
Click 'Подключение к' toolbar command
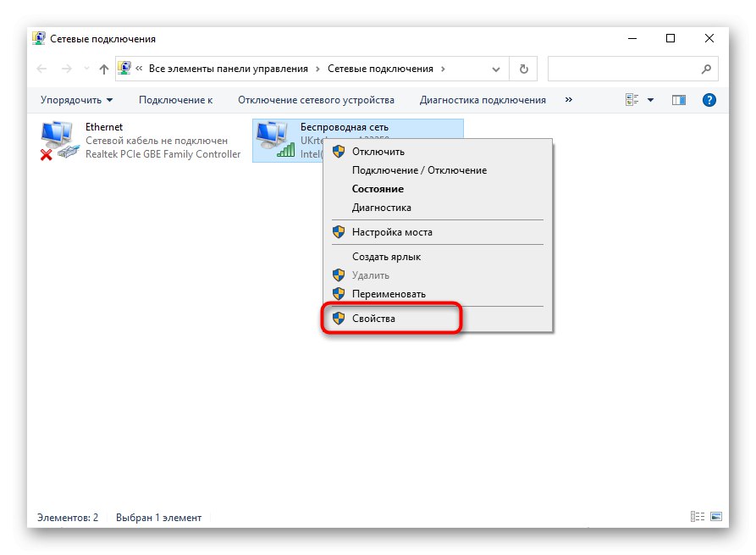175,100
